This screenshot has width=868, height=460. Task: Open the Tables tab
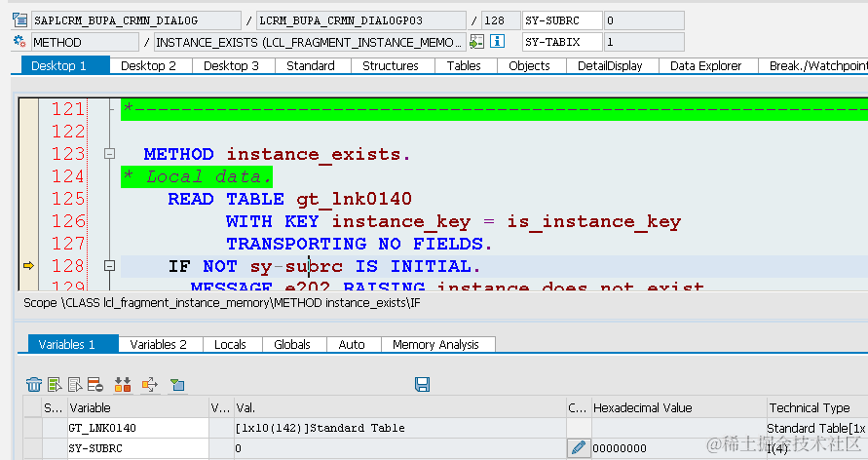[464, 65]
